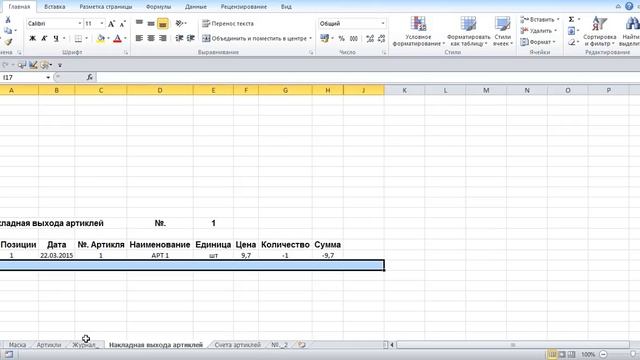Toggle italic formatting (К)
This screenshot has width=640, height=360.
click(x=44, y=38)
